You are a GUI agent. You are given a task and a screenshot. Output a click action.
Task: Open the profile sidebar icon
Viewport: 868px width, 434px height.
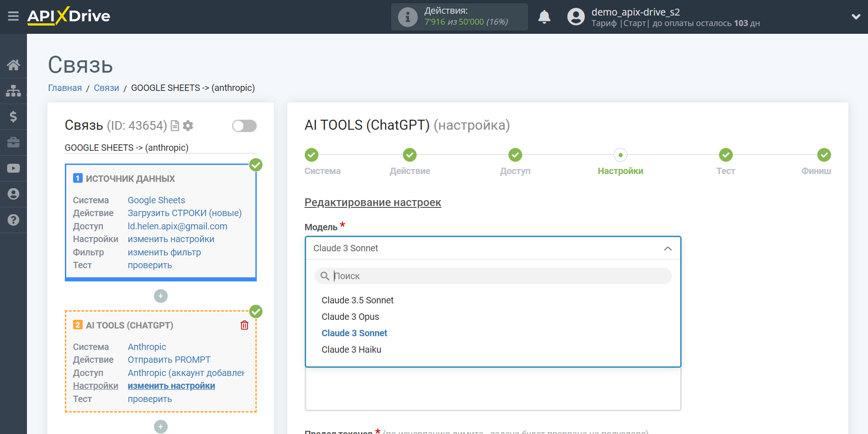pyautogui.click(x=13, y=194)
